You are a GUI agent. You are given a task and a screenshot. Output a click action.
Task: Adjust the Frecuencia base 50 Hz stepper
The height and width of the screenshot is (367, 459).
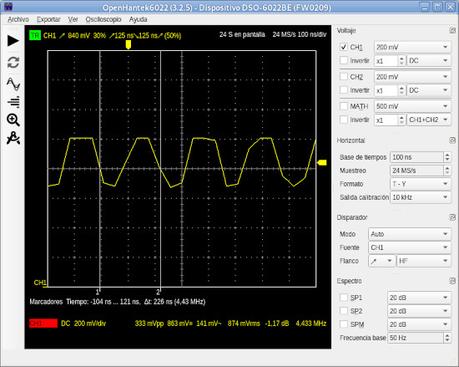click(x=447, y=338)
